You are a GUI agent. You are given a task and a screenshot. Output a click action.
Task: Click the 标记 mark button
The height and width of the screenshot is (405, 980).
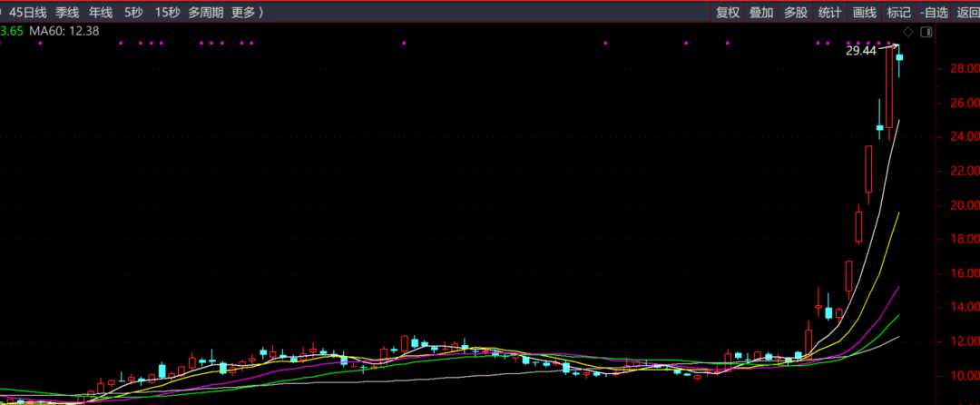tap(898, 12)
